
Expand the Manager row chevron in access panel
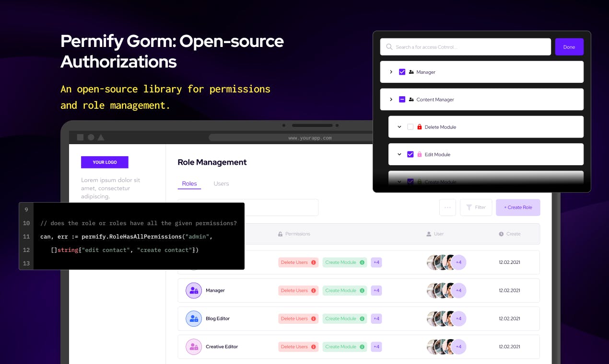point(391,72)
